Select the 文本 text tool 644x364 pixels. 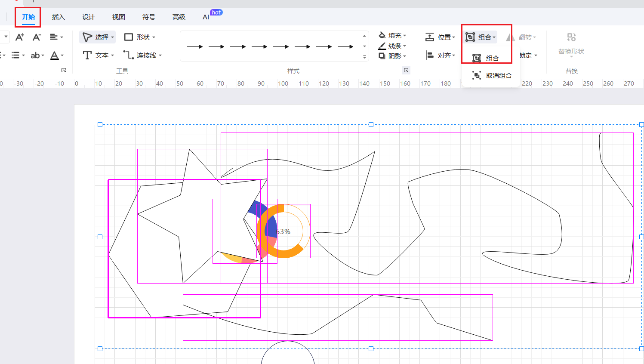98,55
